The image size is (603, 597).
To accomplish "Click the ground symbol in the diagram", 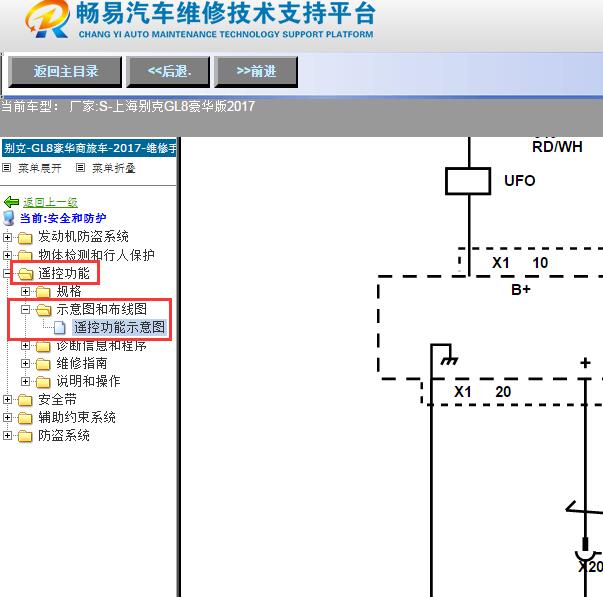I will (x=449, y=360).
